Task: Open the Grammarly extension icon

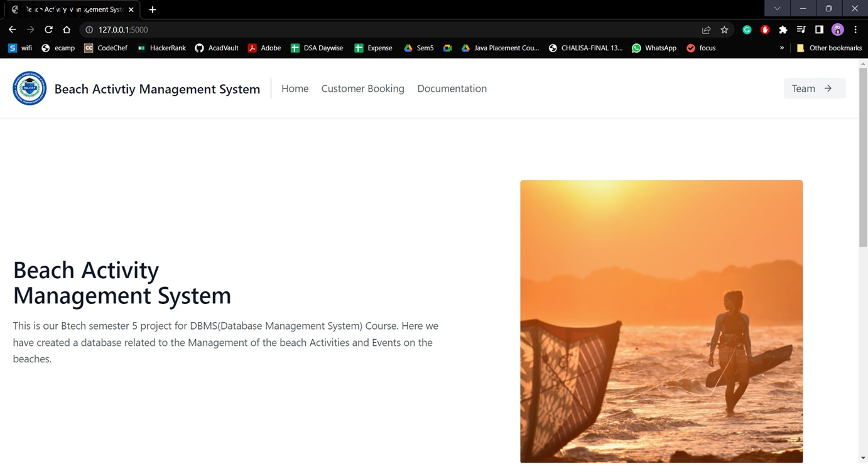Action: pos(747,30)
